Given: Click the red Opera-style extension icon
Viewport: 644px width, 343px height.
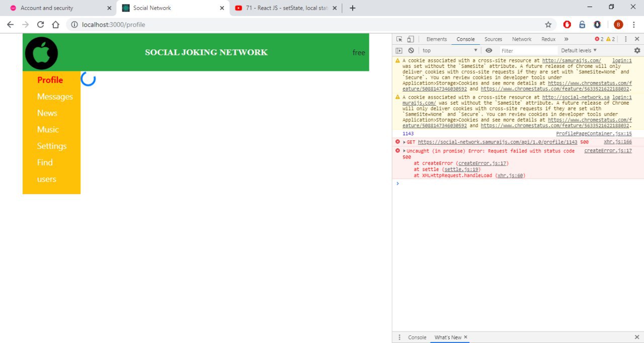Looking at the screenshot, I should coord(567,25).
